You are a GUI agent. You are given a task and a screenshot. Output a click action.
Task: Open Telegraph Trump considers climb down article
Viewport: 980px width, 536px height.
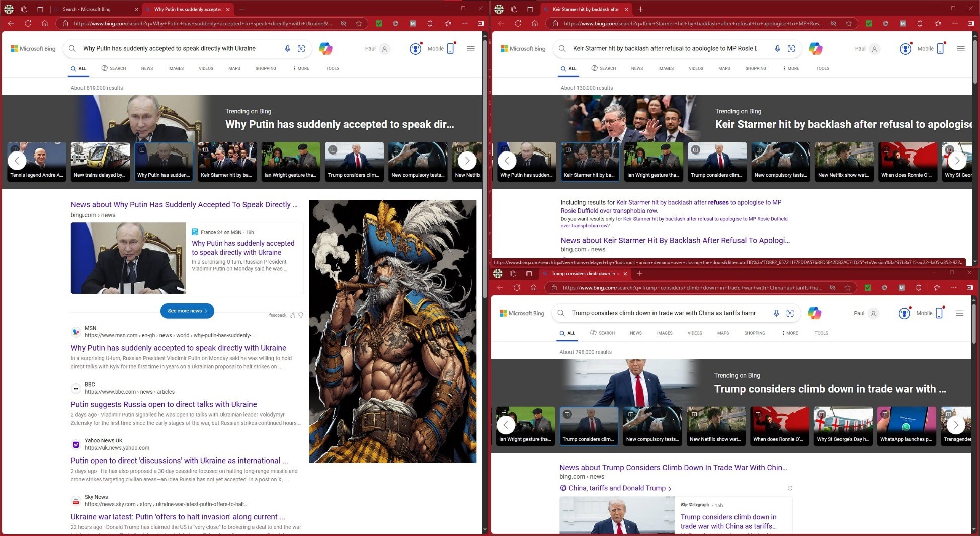click(728, 521)
